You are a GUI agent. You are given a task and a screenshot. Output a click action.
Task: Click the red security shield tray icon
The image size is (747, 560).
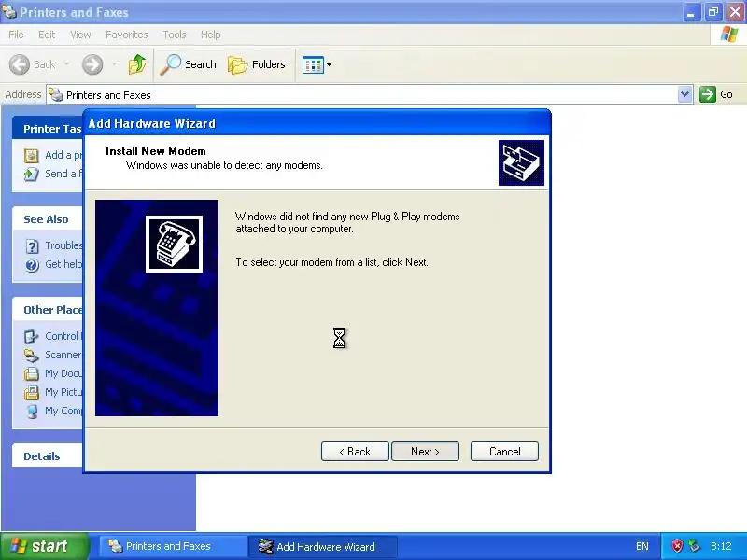pos(677,546)
